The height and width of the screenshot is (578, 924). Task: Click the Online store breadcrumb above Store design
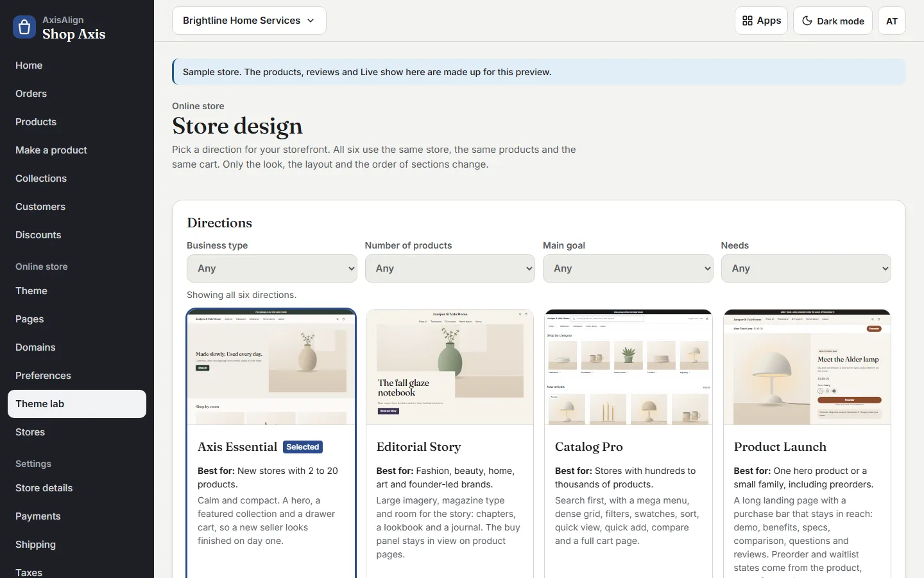[x=198, y=106]
